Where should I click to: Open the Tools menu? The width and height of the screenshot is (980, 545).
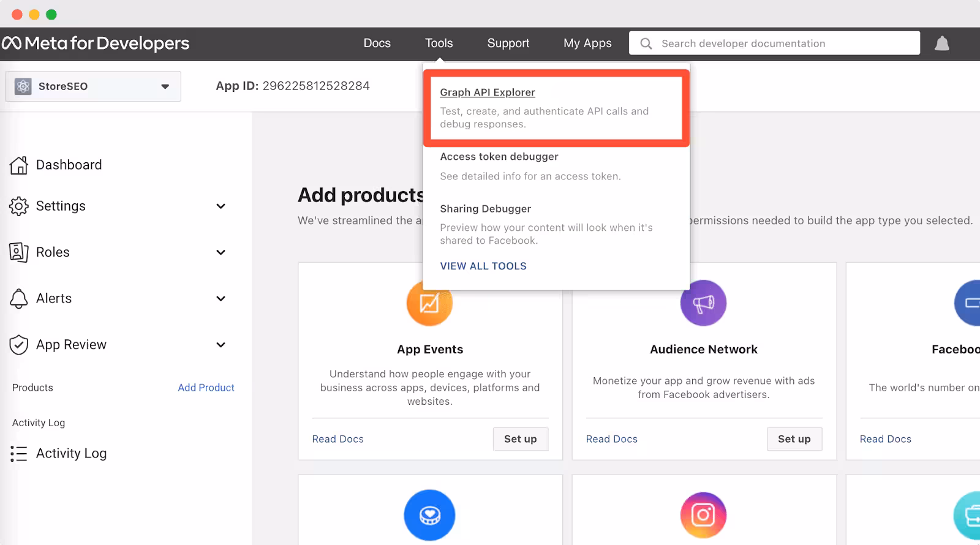(x=439, y=43)
